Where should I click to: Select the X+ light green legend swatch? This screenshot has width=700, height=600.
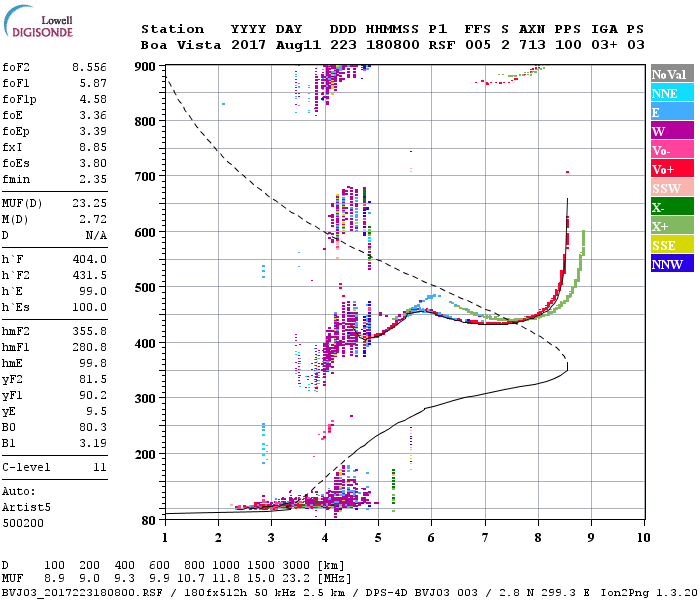point(672,226)
